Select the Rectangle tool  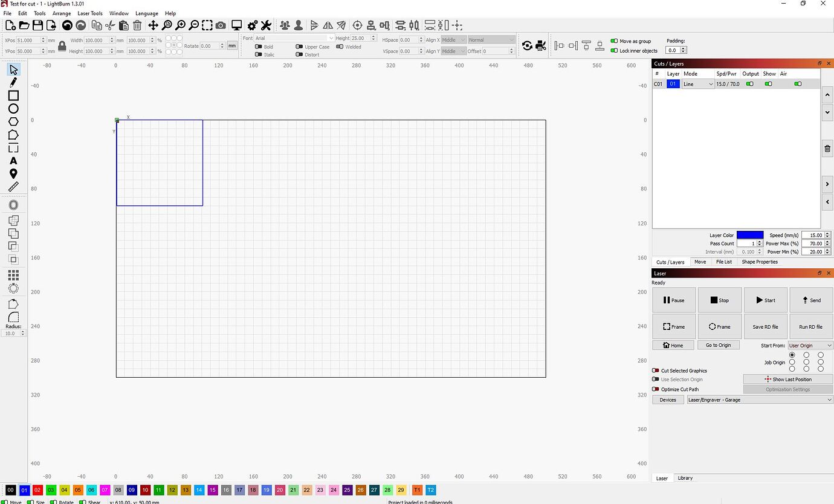[13, 95]
